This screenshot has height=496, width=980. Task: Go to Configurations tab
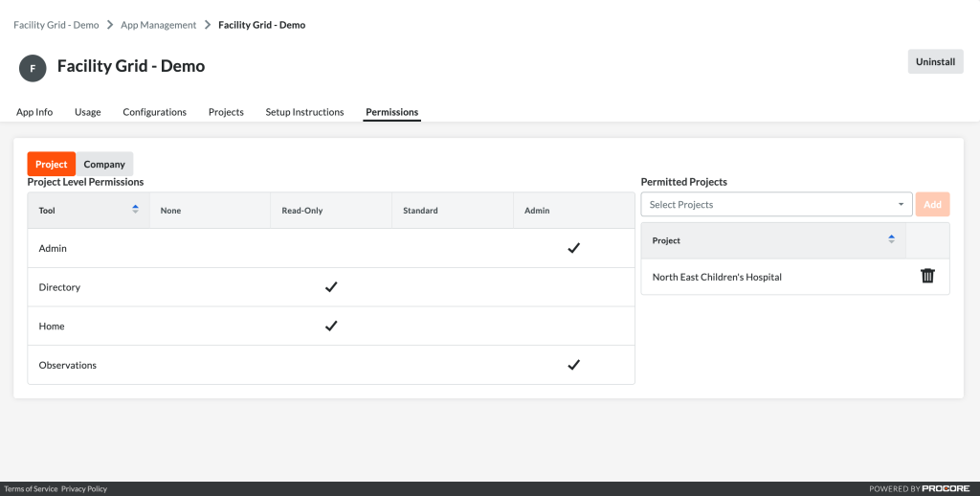click(154, 112)
